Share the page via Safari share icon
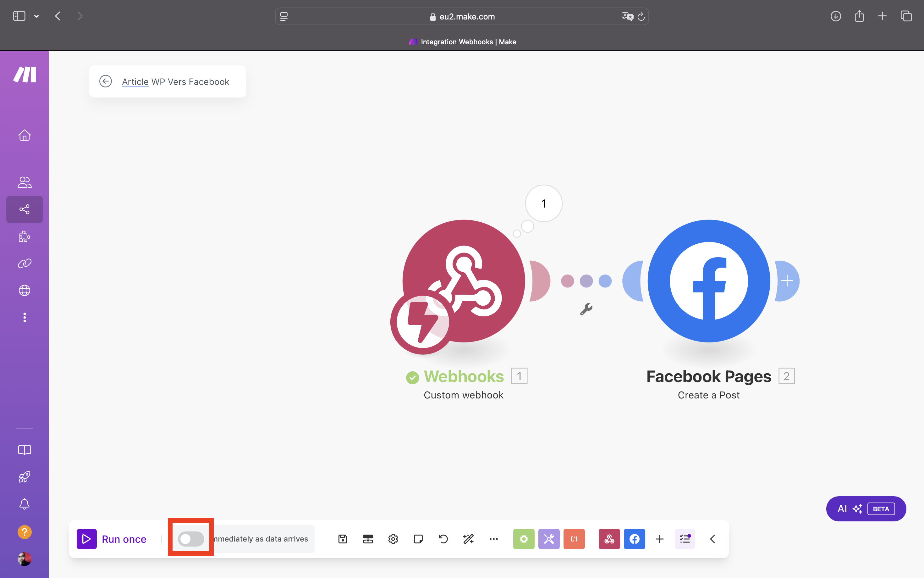 pyautogui.click(x=860, y=16)
